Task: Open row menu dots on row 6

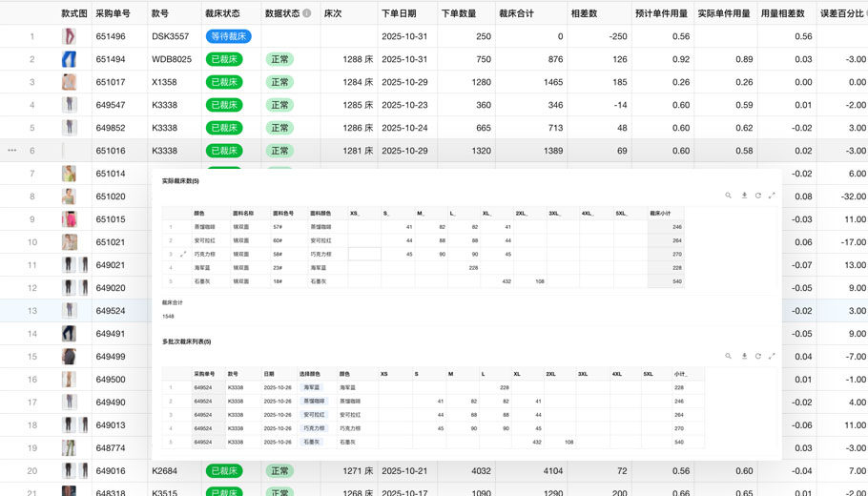Action: [x=12, y=151]
